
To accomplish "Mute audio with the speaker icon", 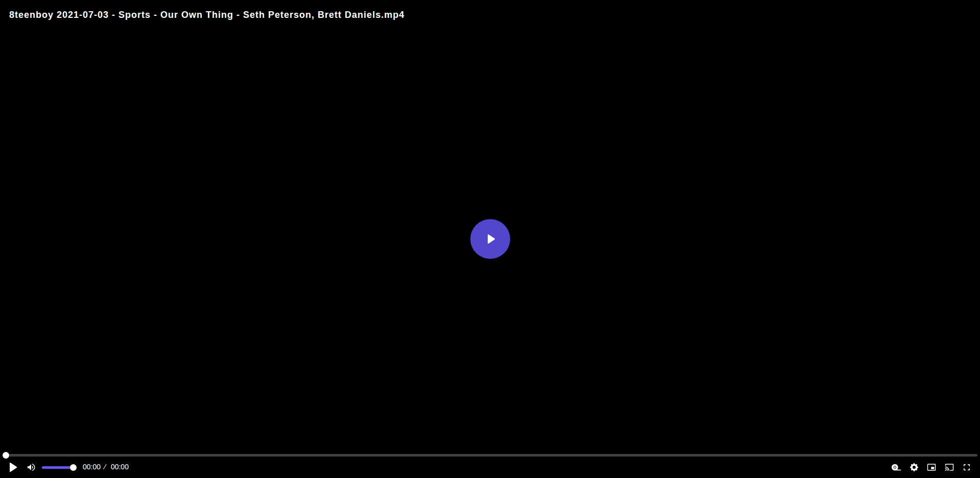I will 31,467.
